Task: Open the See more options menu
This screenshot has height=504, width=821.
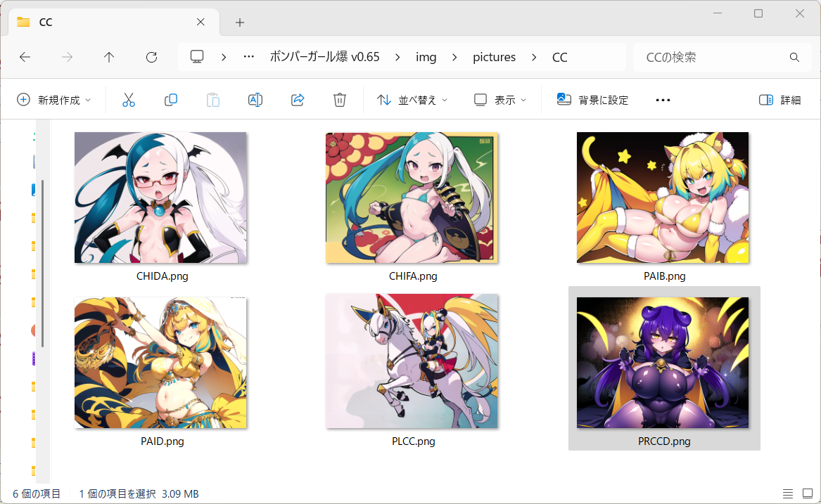Action: 663,100
